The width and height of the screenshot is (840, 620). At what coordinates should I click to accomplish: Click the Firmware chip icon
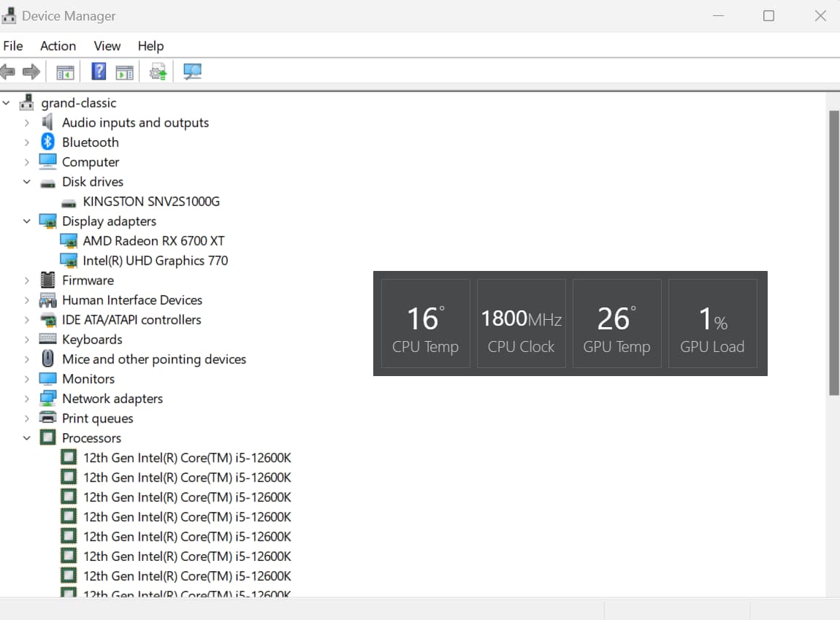click(47, 280)
